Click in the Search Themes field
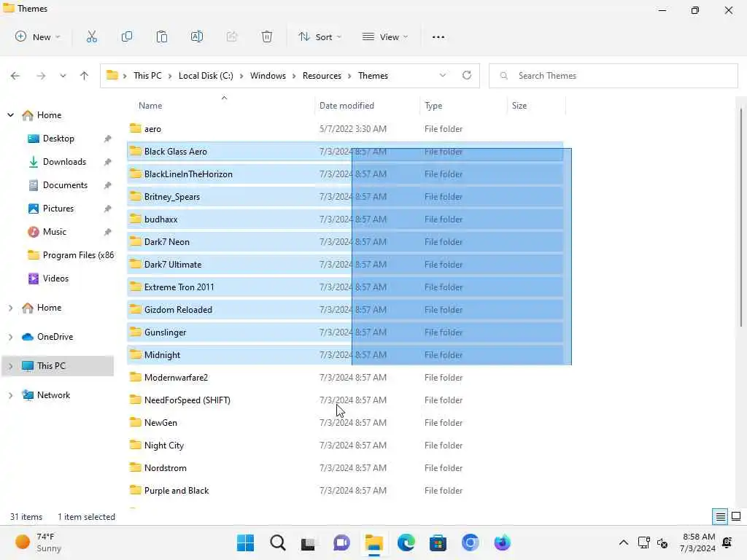 614,76
